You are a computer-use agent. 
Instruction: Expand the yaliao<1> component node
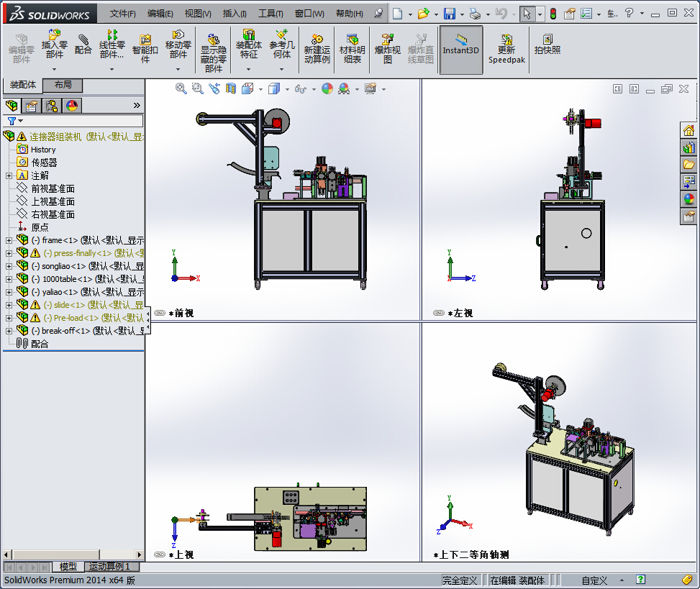point(9,292)
